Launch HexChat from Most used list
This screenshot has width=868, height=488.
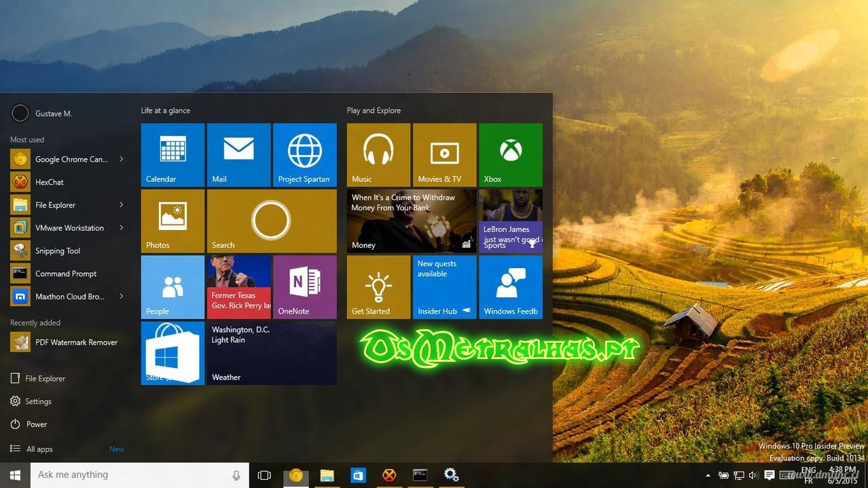[68, 182]
